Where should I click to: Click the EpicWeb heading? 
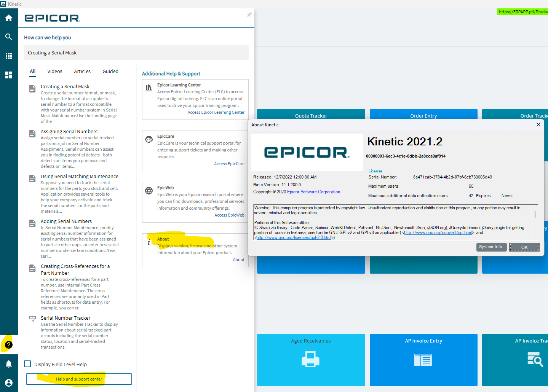(165, 188)
